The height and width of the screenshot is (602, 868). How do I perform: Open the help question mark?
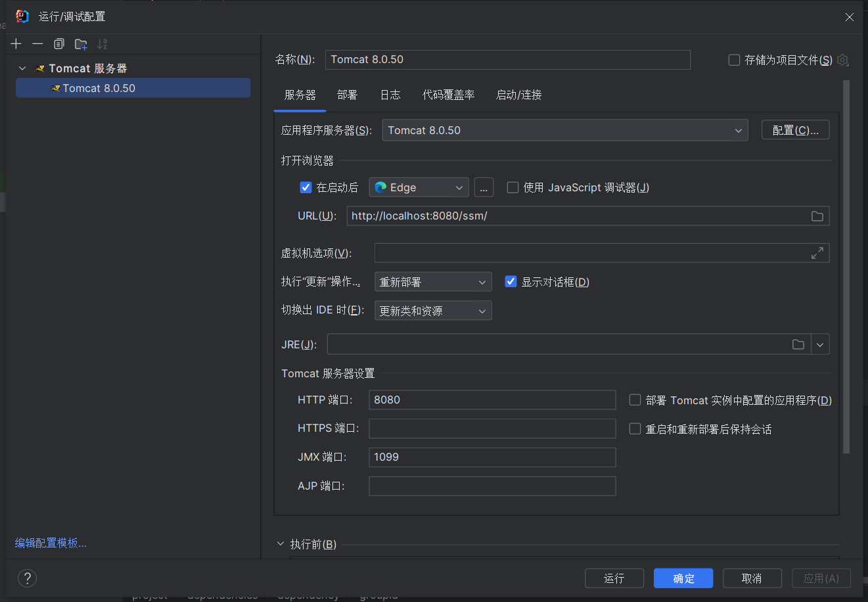27,578
